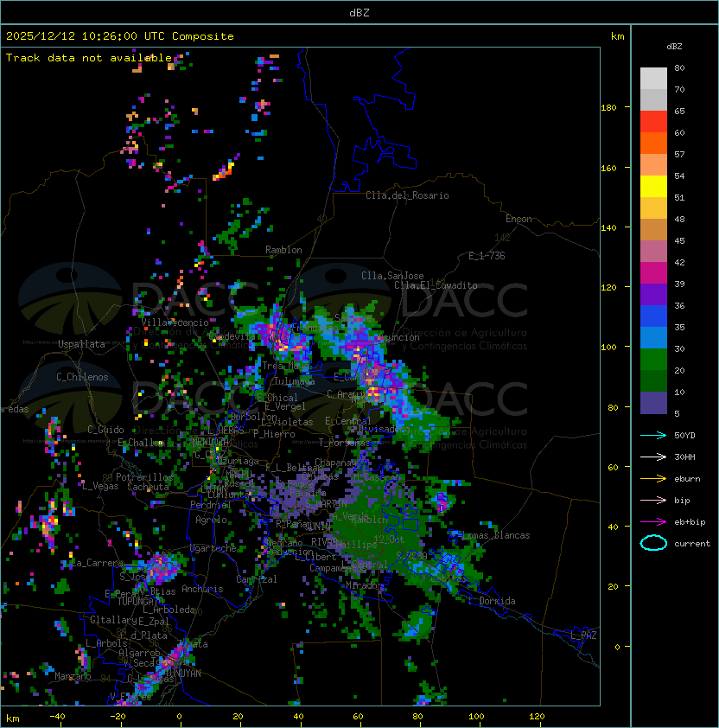
Task: Click the 'Tulumaya' map label
Action: [x=295, y=381]
